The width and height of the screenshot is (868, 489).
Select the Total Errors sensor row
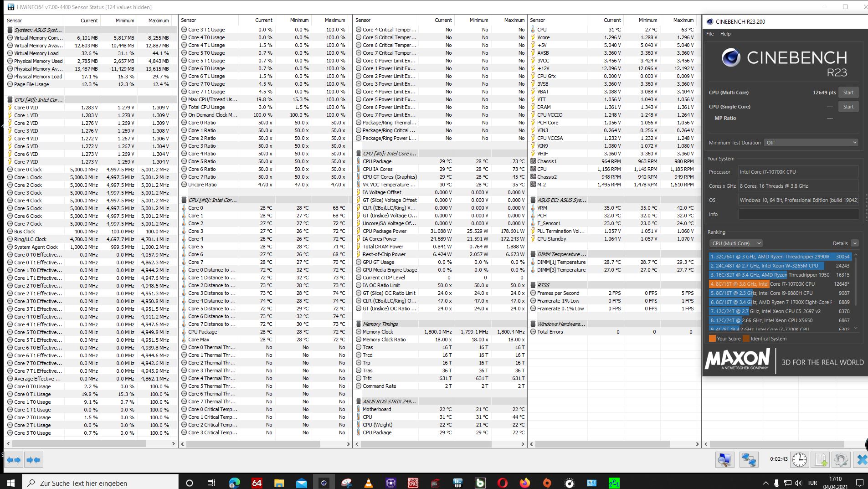pyautogui.click(x=614, y=332)
